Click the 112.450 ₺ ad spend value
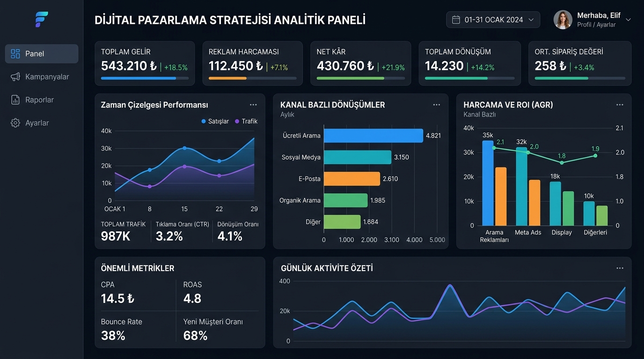Viewport: 644px width, 359px height. (x=236, y=66)
